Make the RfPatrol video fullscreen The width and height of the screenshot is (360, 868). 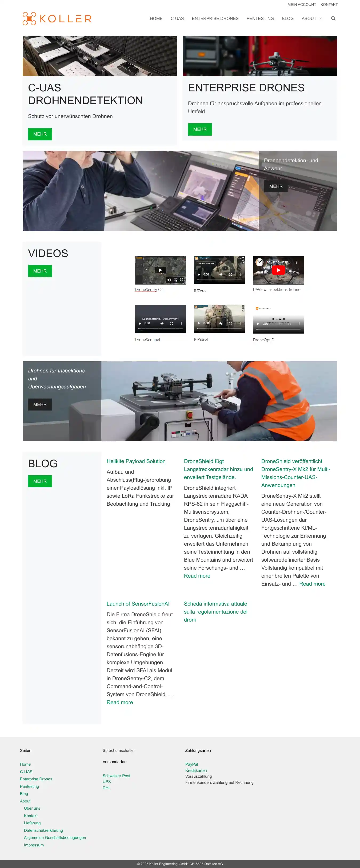[230, 323]
